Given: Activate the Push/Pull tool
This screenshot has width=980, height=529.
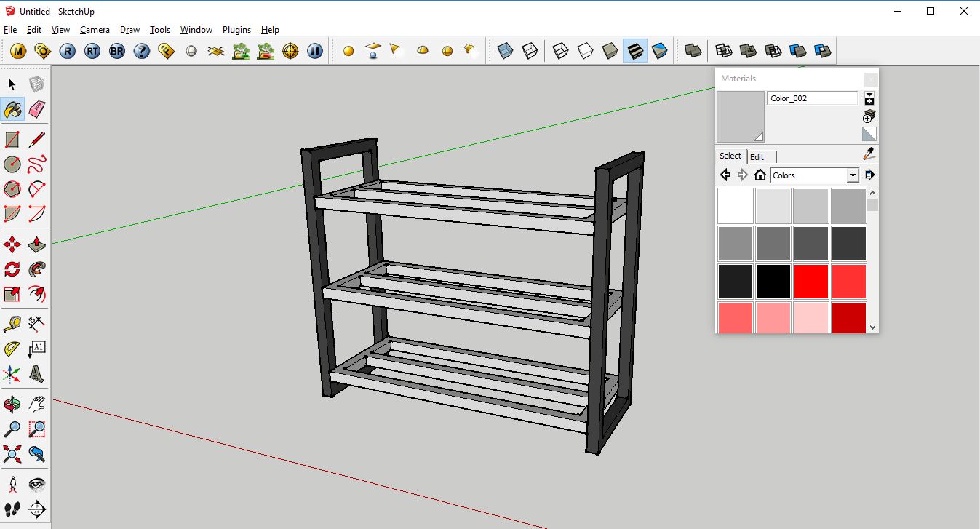Looking at the screenshot, I should [x=36, y=244].
